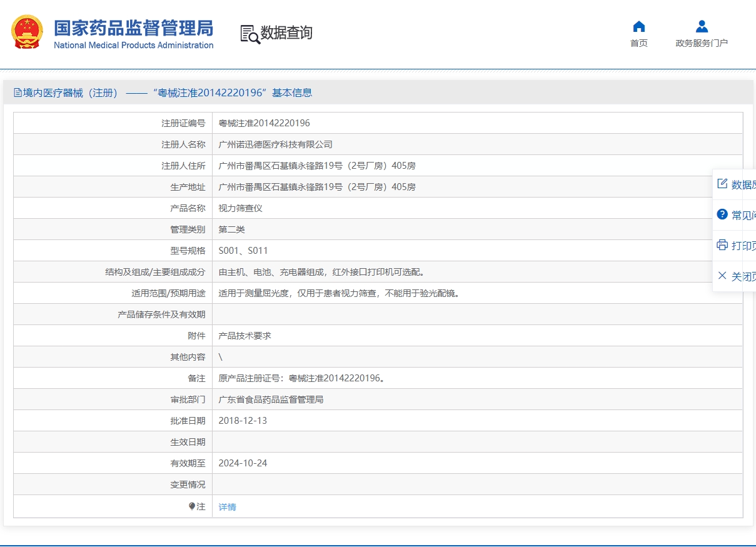The width and height of the screenshot is (756, 547).
Task: Click 广东省食品药品监督管理局 value
Action: (x=271, y=399)
